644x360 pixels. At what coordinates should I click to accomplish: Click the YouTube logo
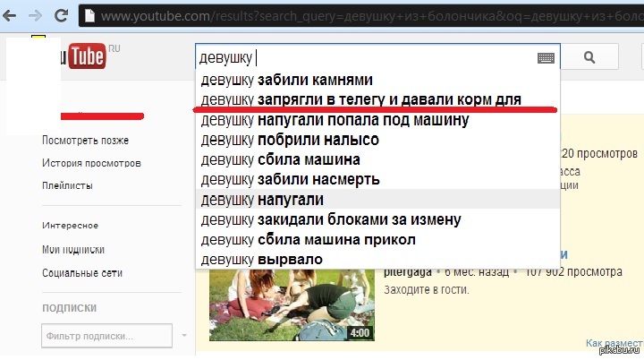(x=85, y=56)
